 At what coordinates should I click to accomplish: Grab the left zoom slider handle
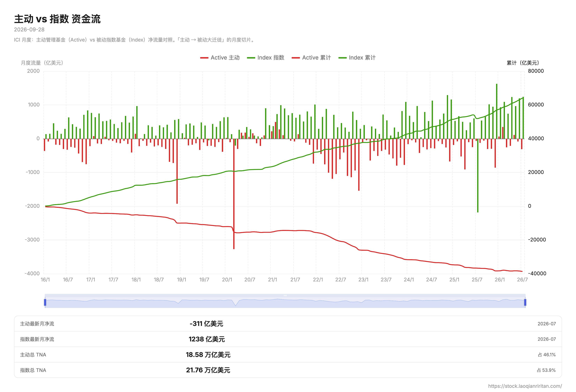(45, 302)
